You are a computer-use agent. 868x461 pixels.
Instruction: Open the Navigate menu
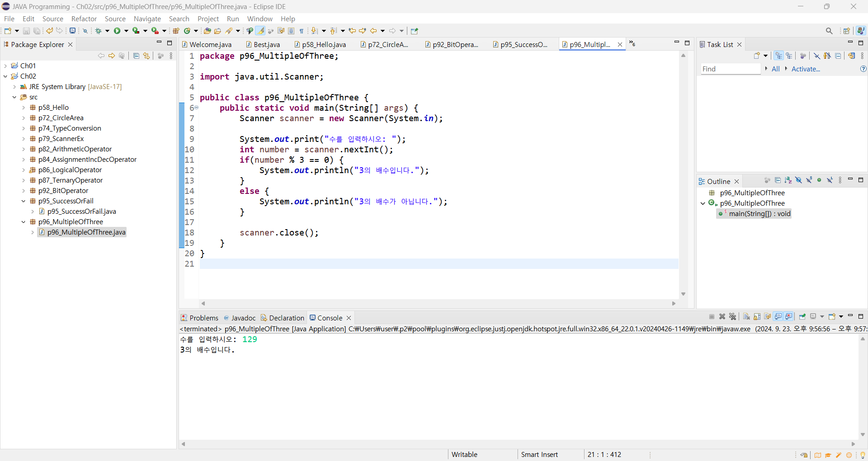147,19
